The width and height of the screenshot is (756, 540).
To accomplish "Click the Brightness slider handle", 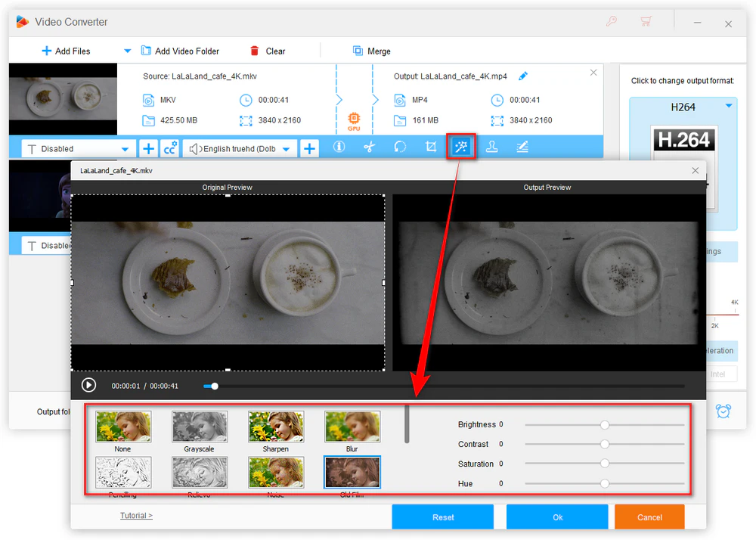I will pos(605,425).
